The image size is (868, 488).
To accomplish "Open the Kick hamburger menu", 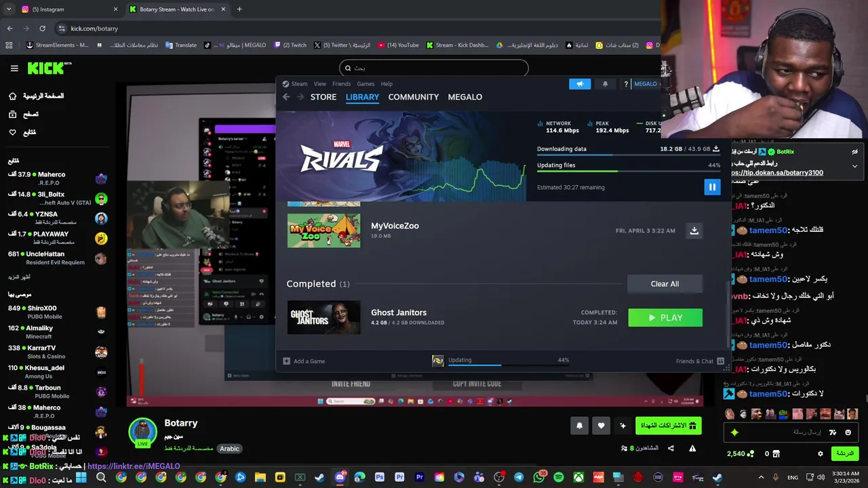I will 14,68.
